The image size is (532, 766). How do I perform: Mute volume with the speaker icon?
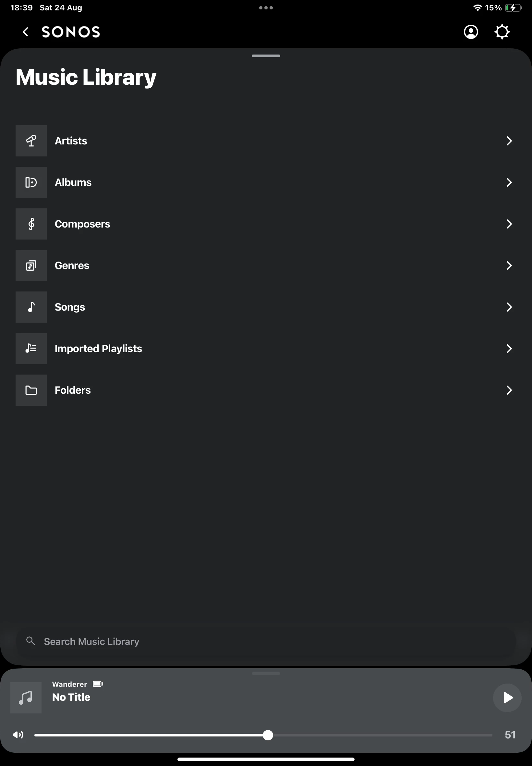tap(18, 735)
